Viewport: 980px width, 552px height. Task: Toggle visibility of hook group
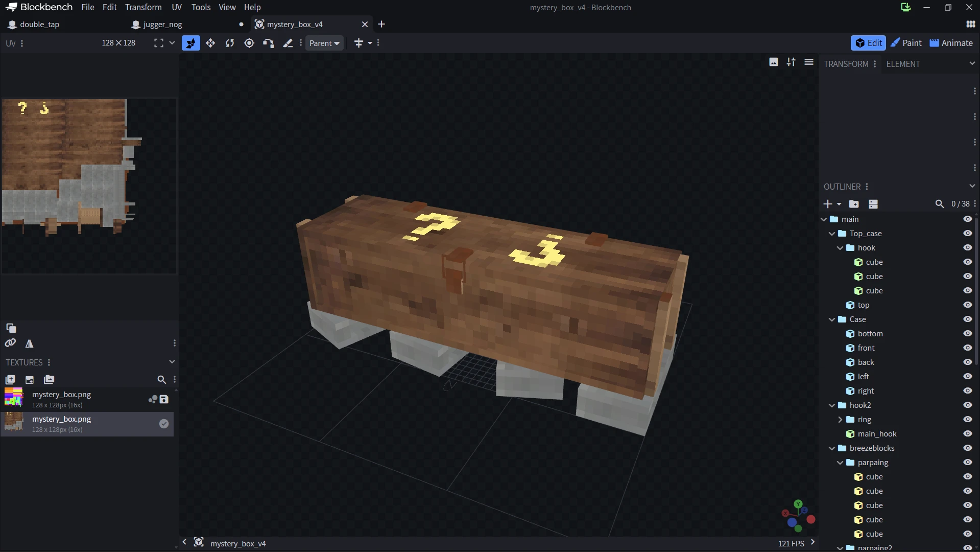tap(968, 248)
